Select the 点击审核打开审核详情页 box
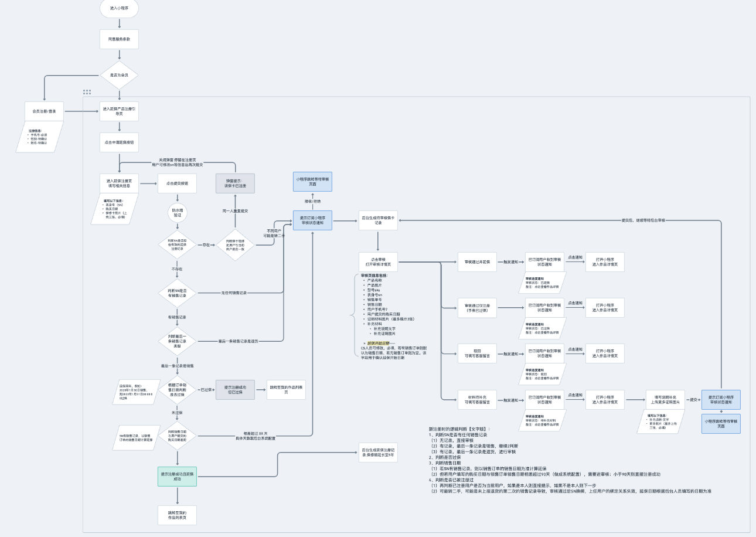Image resolution: width=756 pixels, height=537 pixels. [x=379, y=262]
